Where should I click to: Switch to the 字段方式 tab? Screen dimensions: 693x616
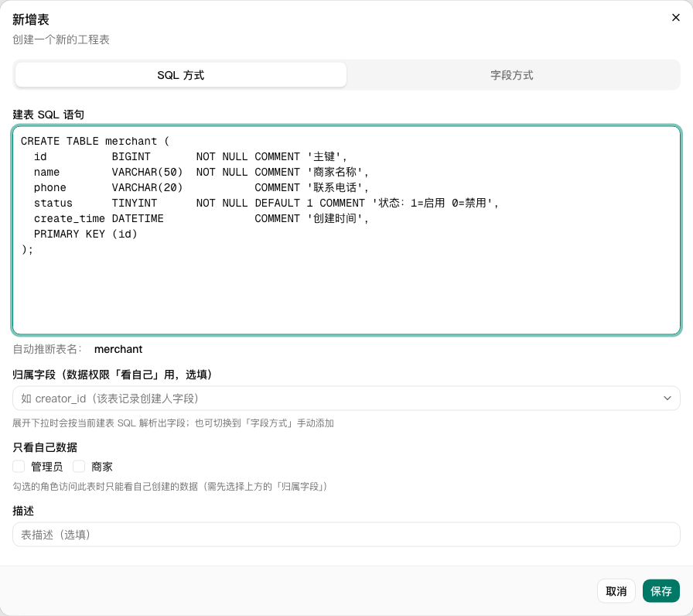(512, 75)
